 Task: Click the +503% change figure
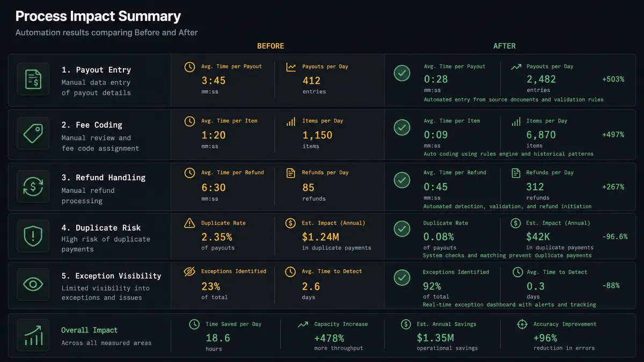coord(613,79)
